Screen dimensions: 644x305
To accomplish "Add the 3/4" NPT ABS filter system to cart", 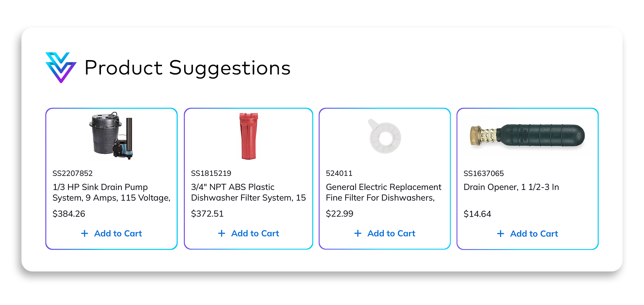I will (x=249, y=234).
